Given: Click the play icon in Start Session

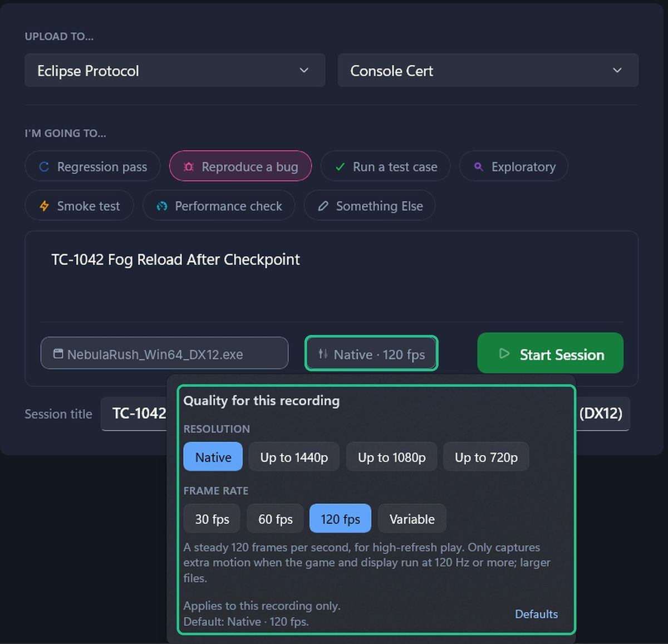Looking at the screenshot, I should (504, 353).
